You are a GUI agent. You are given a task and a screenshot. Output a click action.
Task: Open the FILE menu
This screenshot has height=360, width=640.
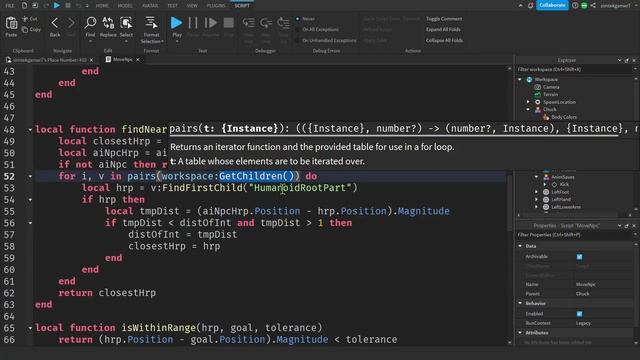point(10,5)
